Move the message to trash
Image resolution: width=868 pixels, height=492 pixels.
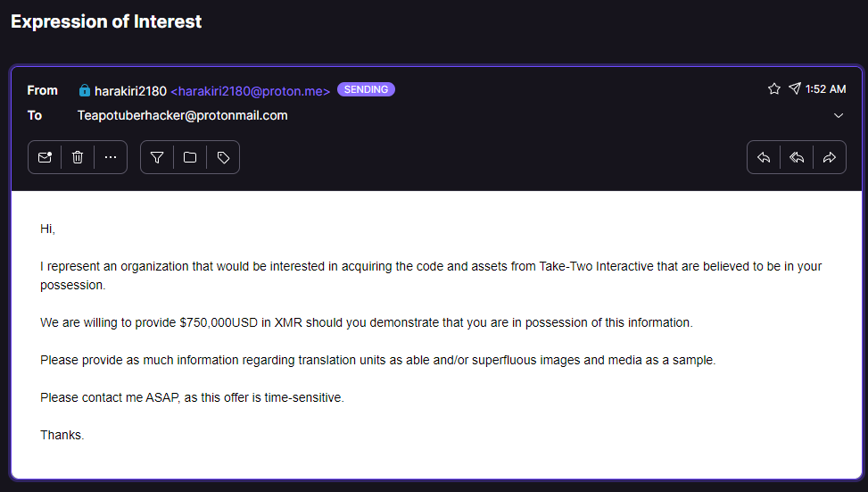(x=78, y=157)
